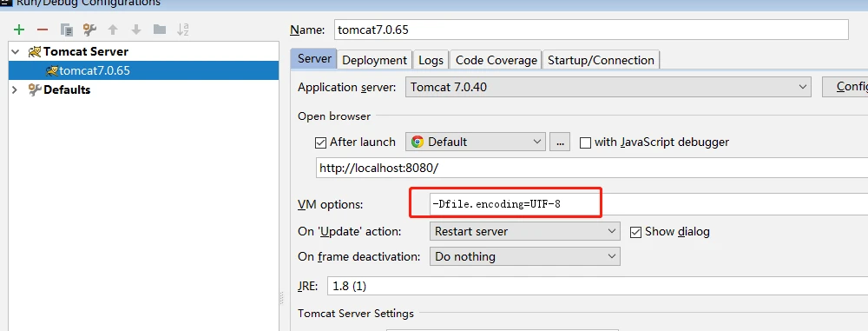
Task: Click the Chrome icon in the browser dropdown
Action: (418, 142)
